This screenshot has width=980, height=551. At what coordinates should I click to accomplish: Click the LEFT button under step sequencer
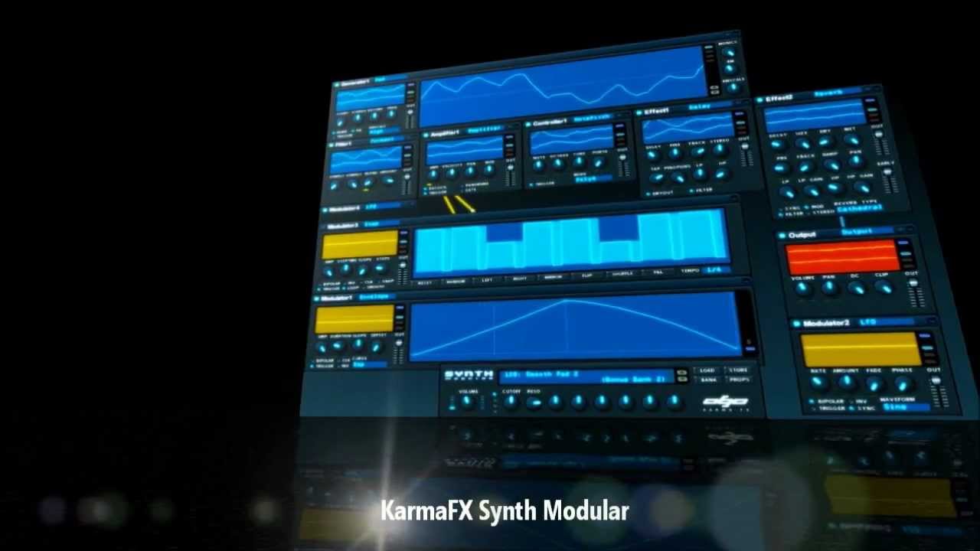(487, 280)
